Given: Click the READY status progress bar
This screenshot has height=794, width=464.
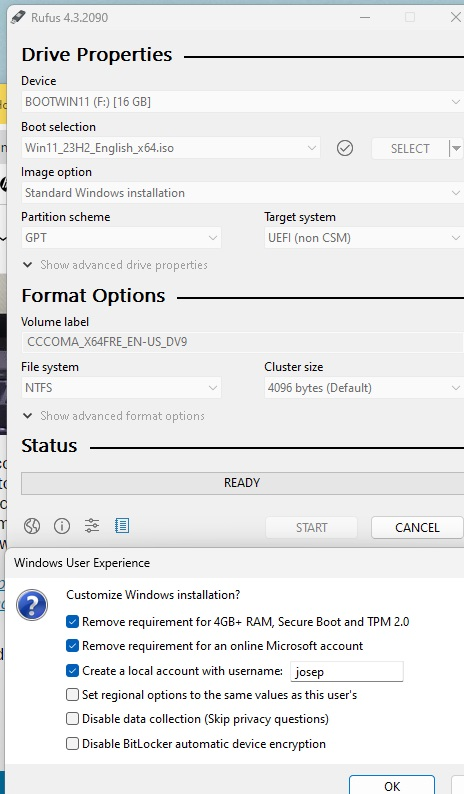Looking at the screenshot, I should (x=242, y=483).
